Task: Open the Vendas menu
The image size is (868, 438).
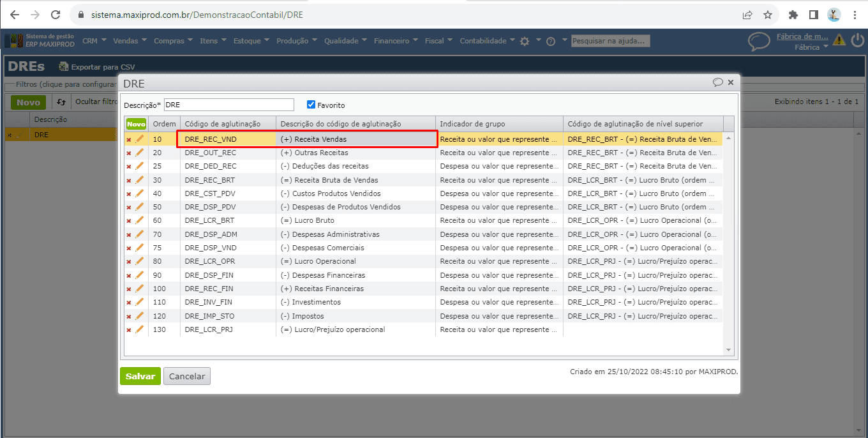Action: tap(130, 41)
